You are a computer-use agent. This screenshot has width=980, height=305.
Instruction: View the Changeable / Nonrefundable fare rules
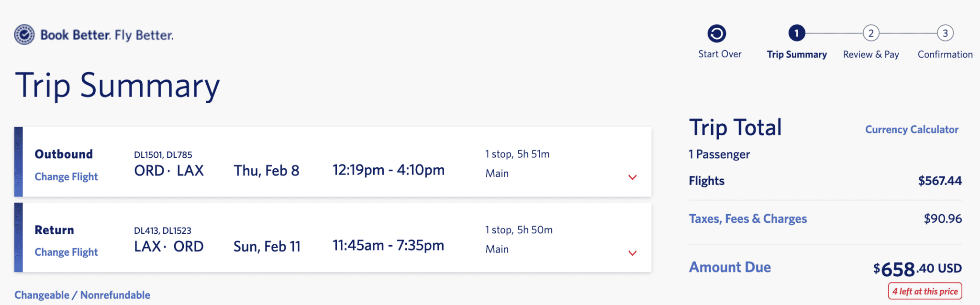coord(82,294)
